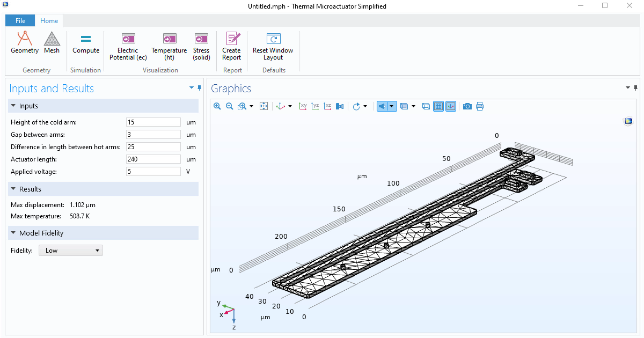The image size is (644, 338).
Task: Pin the Inputs and Results panel
Action: click(x=199, y=88)
